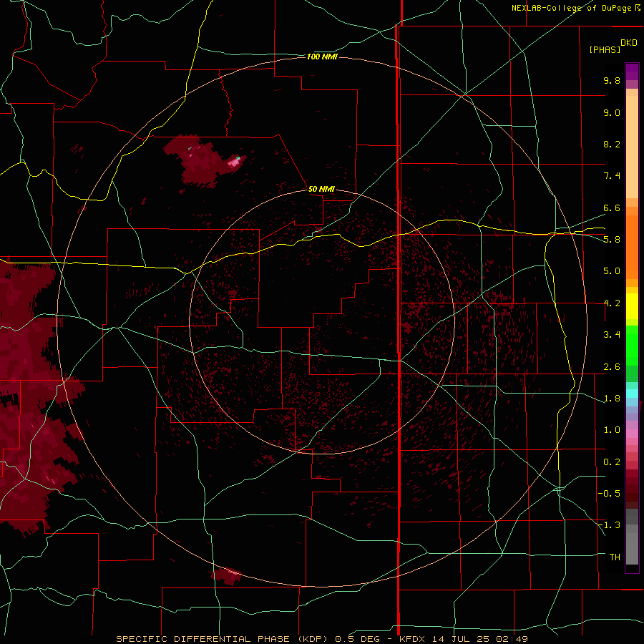This screenshot has height=644, width=644.
Task: Click the 2.6 legend value
Action: [612, 367]
